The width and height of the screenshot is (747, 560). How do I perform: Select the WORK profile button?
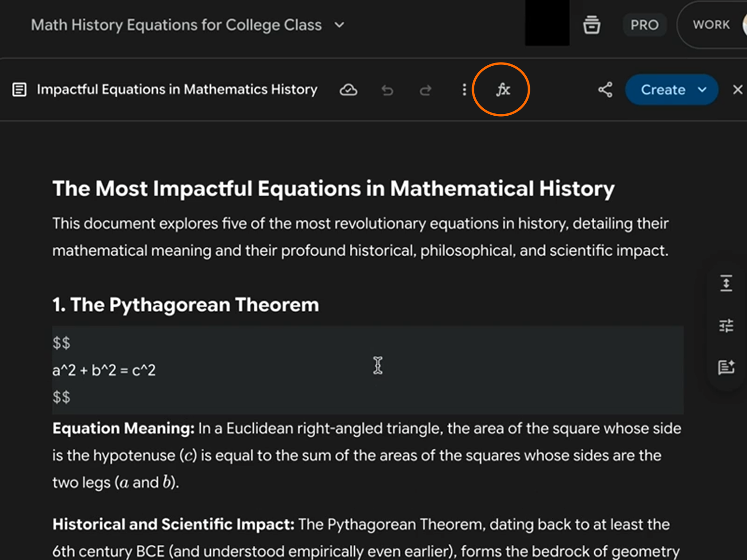point(711,25)
